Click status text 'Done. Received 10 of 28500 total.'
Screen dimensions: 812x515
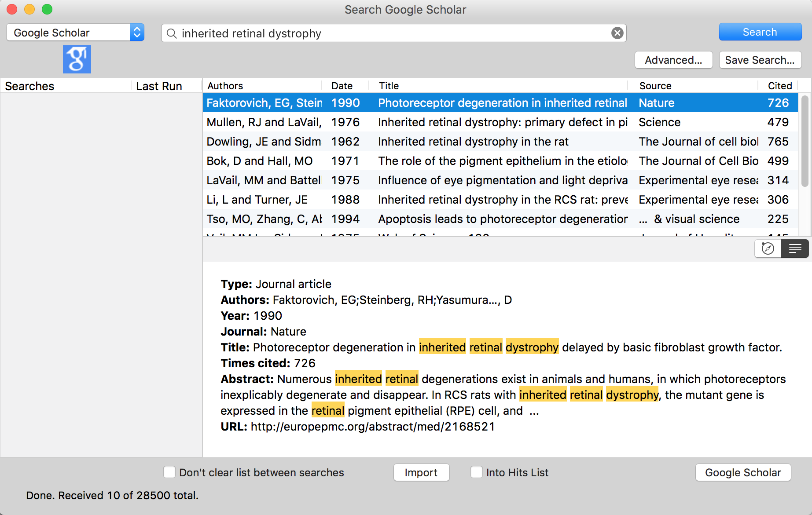click(112, 496)
